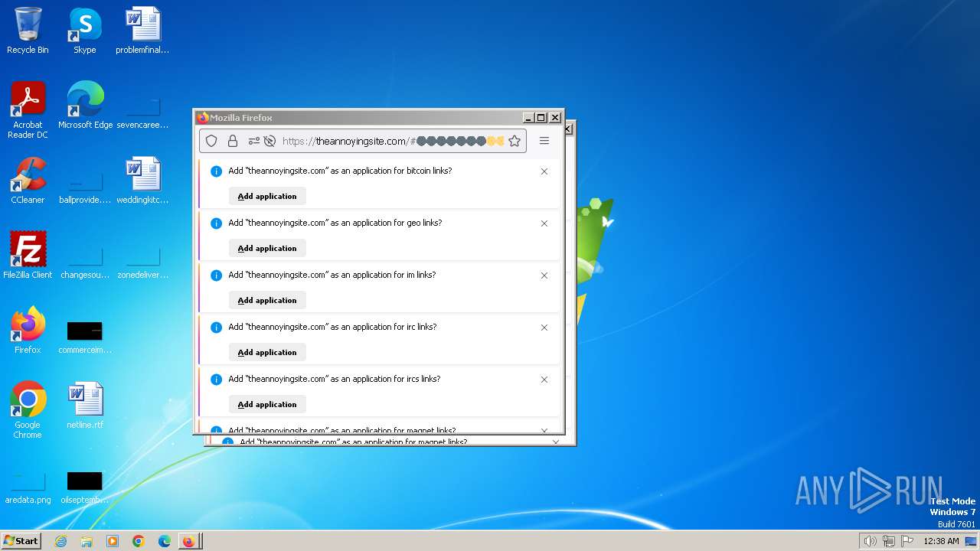Add application for irc links

(267, 352)
